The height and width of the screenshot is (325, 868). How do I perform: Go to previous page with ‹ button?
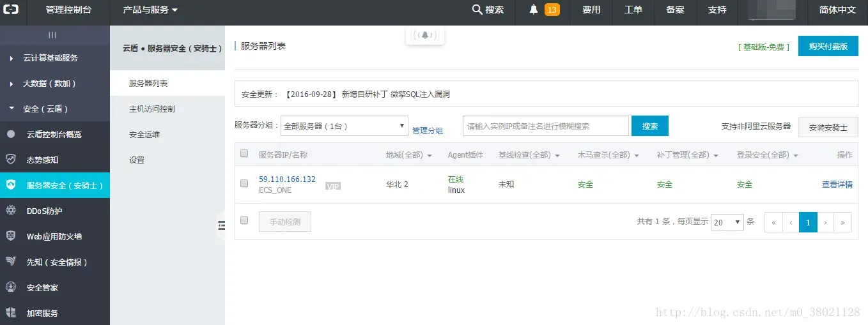pos(791,222)
